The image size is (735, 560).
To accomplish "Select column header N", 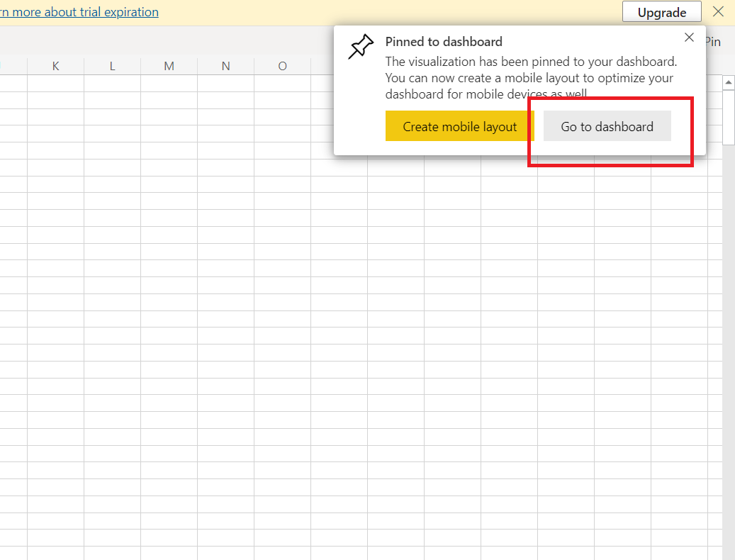I will (225, 65).
